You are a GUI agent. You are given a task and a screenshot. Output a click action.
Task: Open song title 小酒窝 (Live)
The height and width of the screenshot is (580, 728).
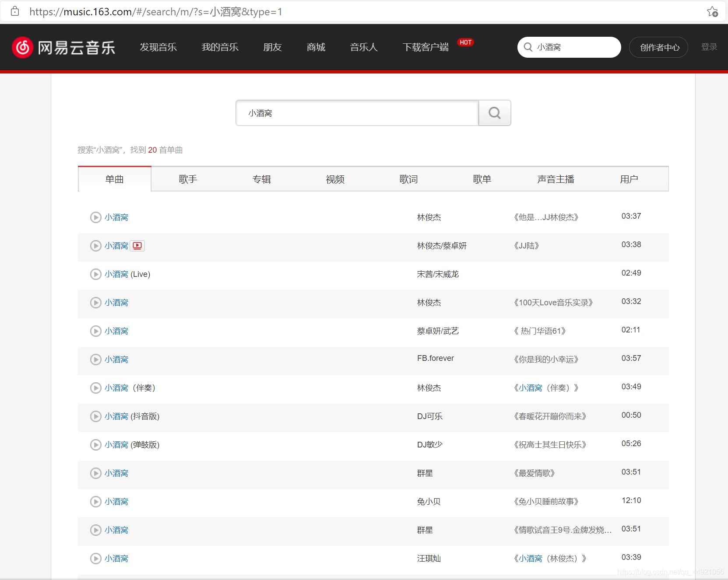point(127,274)
